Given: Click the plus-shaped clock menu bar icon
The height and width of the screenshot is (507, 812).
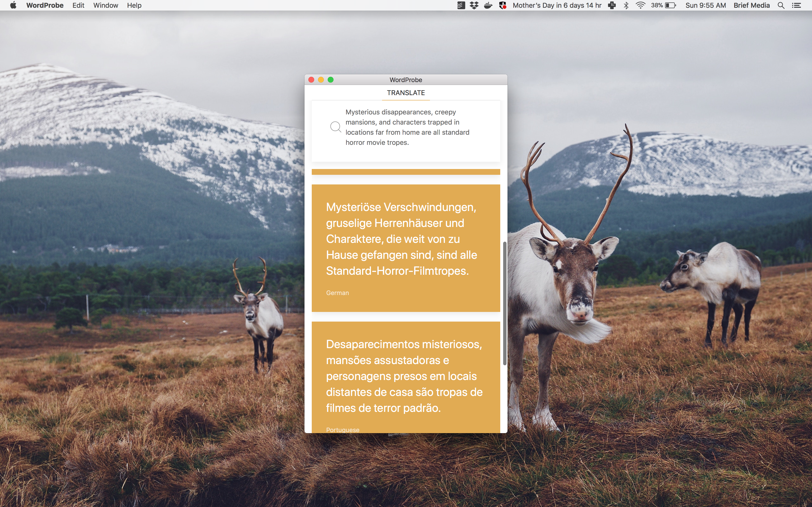Looking at the screenshot, I should coord(612,5).
